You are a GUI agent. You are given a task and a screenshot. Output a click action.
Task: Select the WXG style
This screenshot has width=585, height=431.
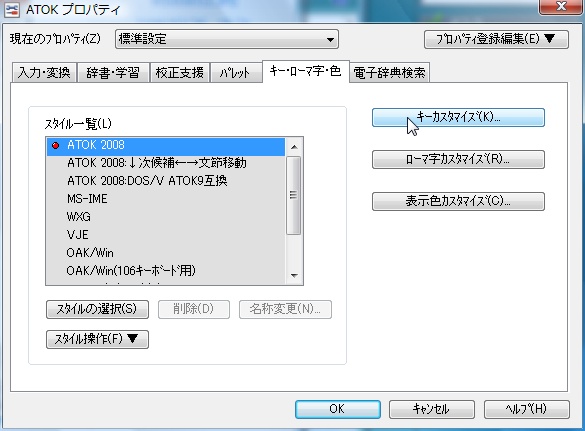(166, 217)
